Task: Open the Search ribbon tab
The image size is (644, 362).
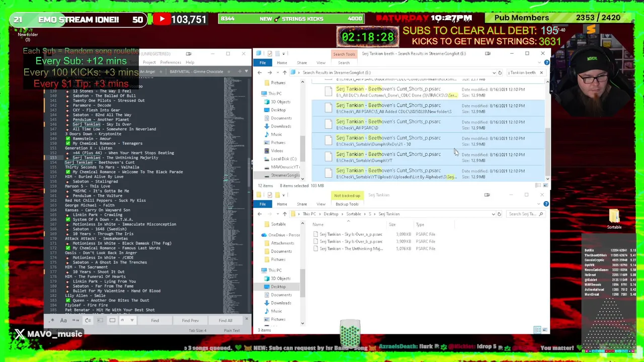Action: [344, 63]
